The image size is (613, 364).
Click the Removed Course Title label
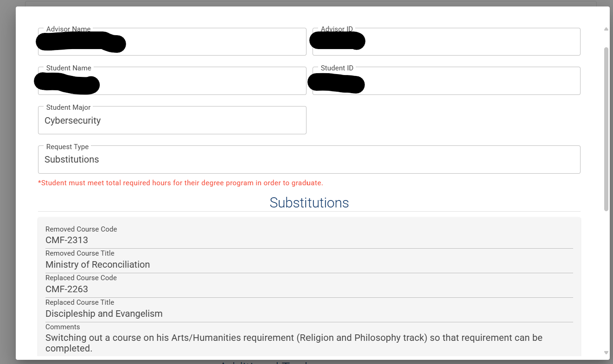click(80, 253)
